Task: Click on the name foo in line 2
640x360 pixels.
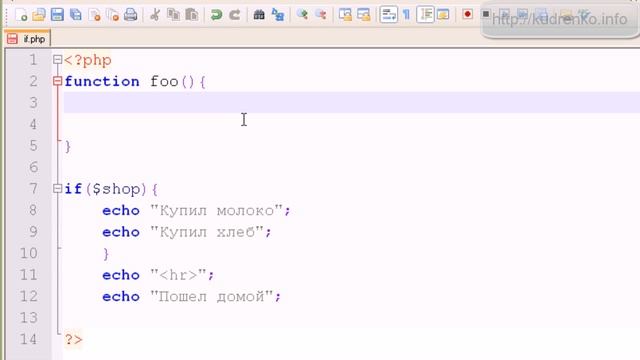Action: point(164,81)
